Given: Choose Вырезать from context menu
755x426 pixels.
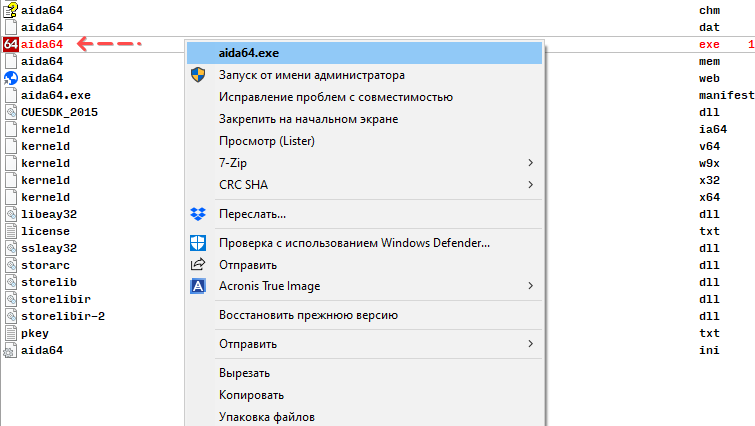Looking at the screenshot, I should click(x=364, y=373).
